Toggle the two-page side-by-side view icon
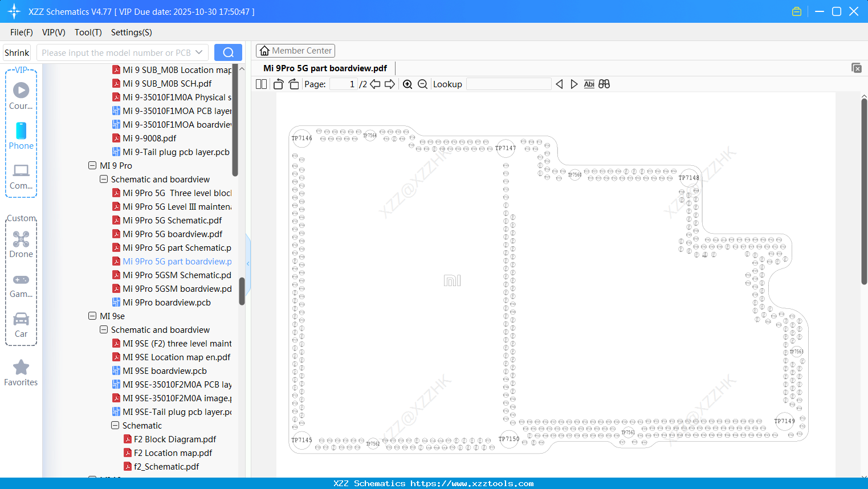868x489 pixels. 261,84
